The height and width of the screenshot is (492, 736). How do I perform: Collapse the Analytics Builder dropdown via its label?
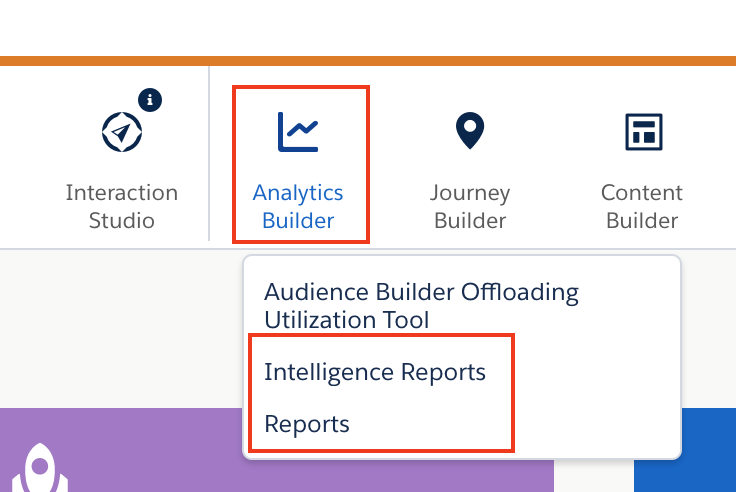pyautogui.click(x=298, y=207)
